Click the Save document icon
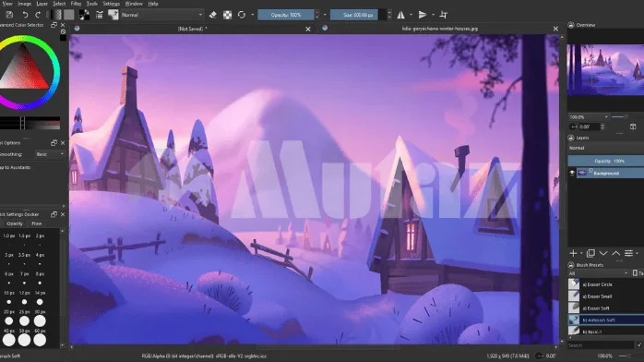 click(x=9, y=15)
